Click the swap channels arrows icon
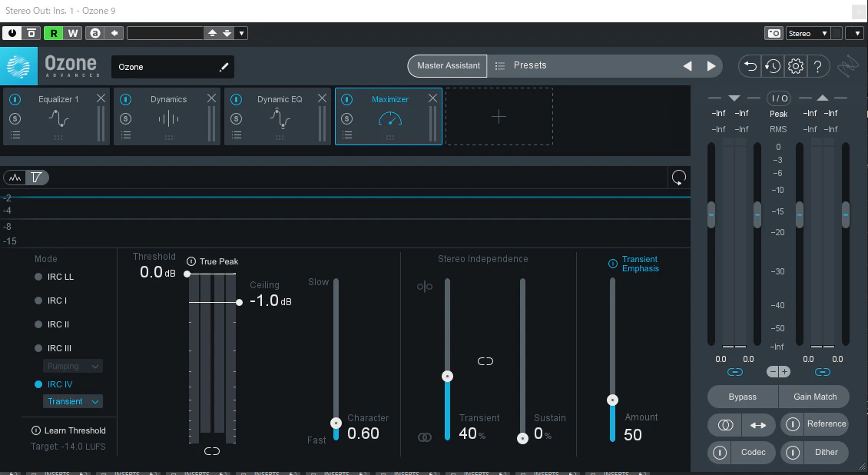The image size is (868, 475). 758,425
